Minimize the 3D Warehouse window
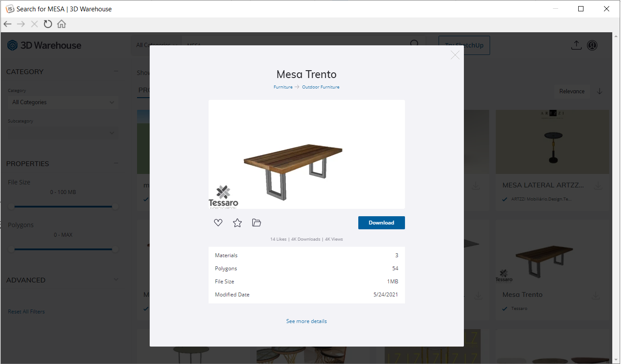The width and height of the screenshot is (621, 364). [x=556, y=9]
